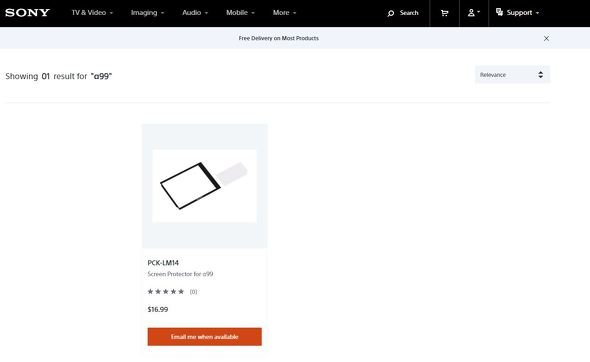Click the sort dropdown arrows

click(540, 75)
